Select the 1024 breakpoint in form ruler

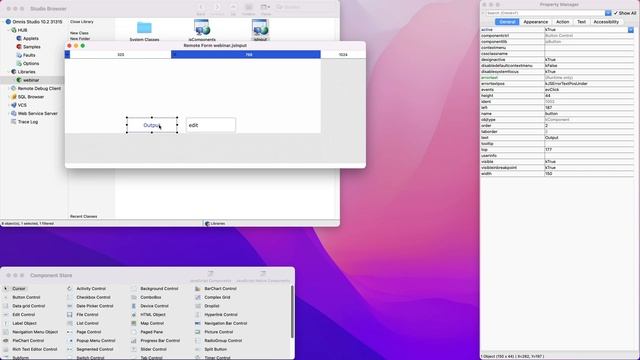pos(343,54)
